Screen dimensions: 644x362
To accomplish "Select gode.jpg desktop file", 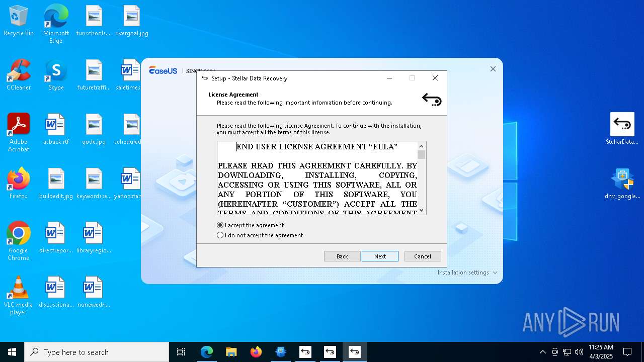I will pos(94,130).
